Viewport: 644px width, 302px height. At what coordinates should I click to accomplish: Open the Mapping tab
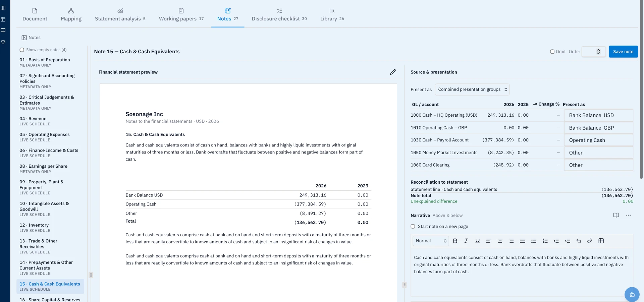[x=71, y=15]
